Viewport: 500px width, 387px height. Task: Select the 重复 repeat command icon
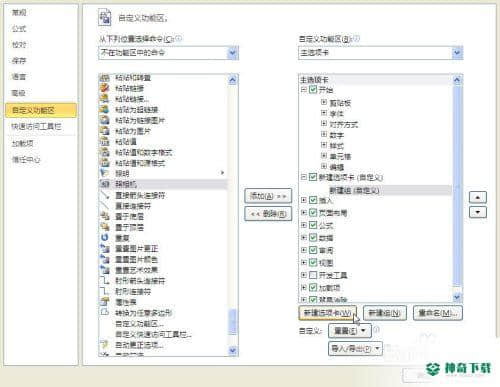click(105, 238)
